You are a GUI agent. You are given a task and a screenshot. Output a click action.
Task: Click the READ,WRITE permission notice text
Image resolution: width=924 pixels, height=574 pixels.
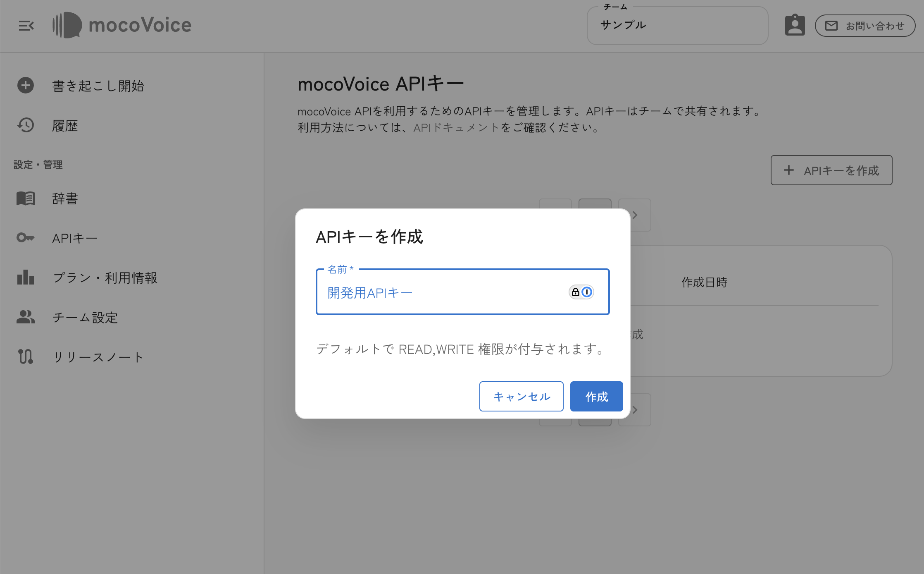[x=461, y=349]
